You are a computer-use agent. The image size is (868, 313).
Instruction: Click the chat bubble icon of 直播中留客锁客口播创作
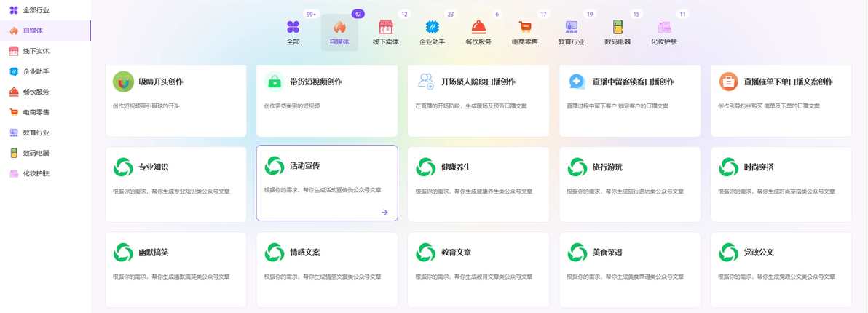click(577, 82)
